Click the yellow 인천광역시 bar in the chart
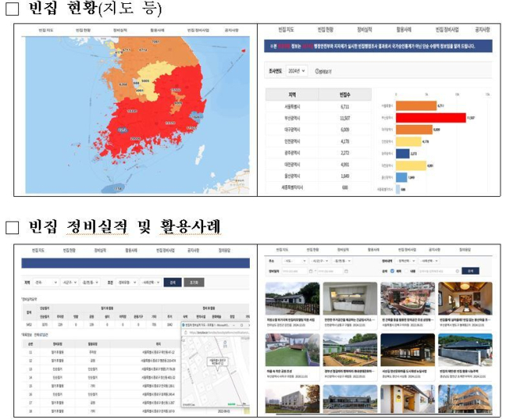This screenshot has height=420, width=506. pos(409,142)
